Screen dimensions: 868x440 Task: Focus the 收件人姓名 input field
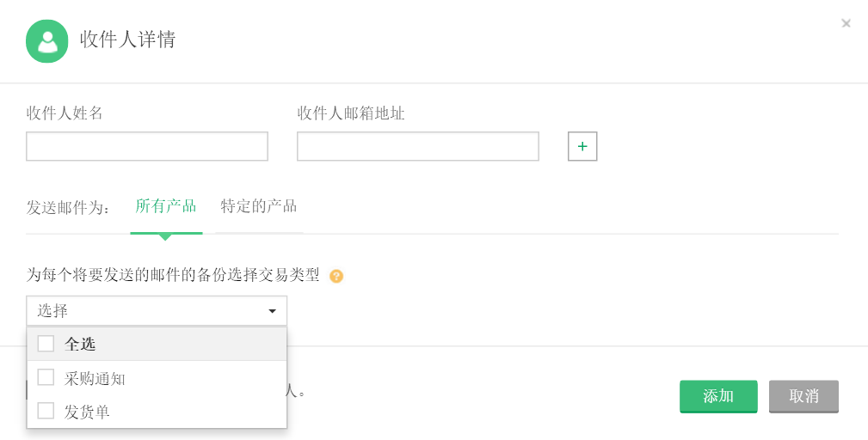pos(147,146)
